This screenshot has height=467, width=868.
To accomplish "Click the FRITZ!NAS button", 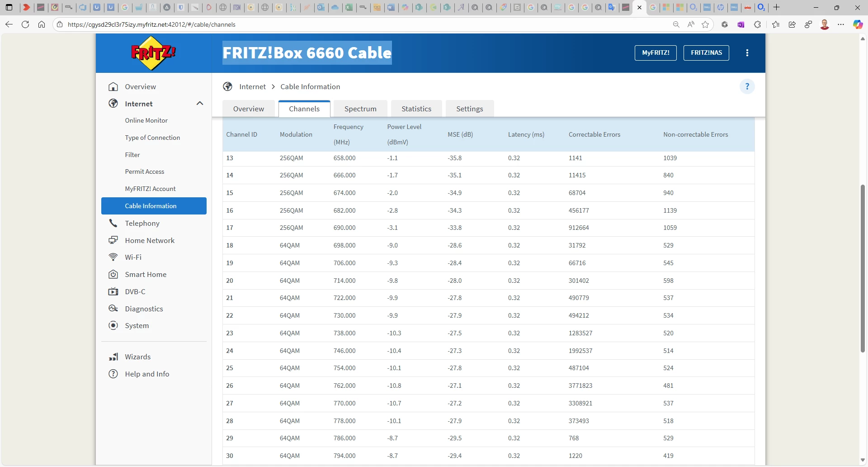I will (706, 53).
